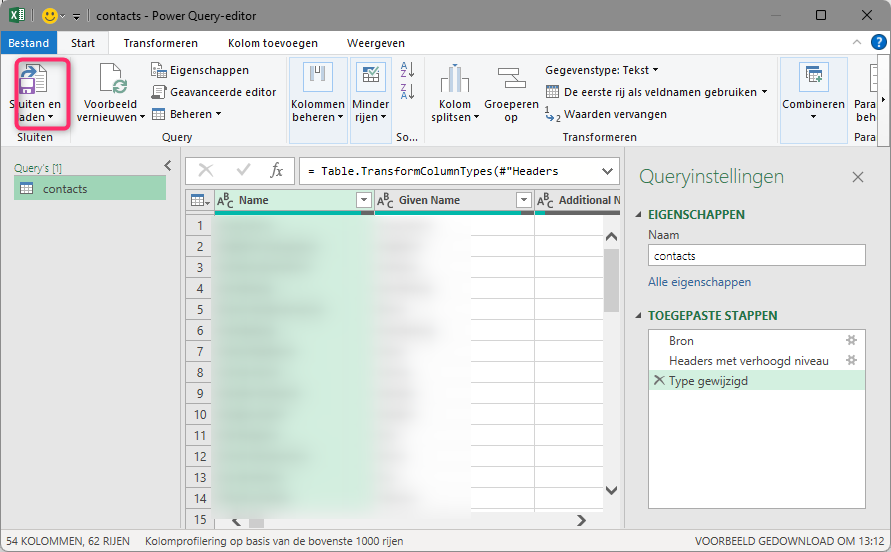Select the Name column header
This screenshot has width=891, height=552.
[x=295, y=200]
